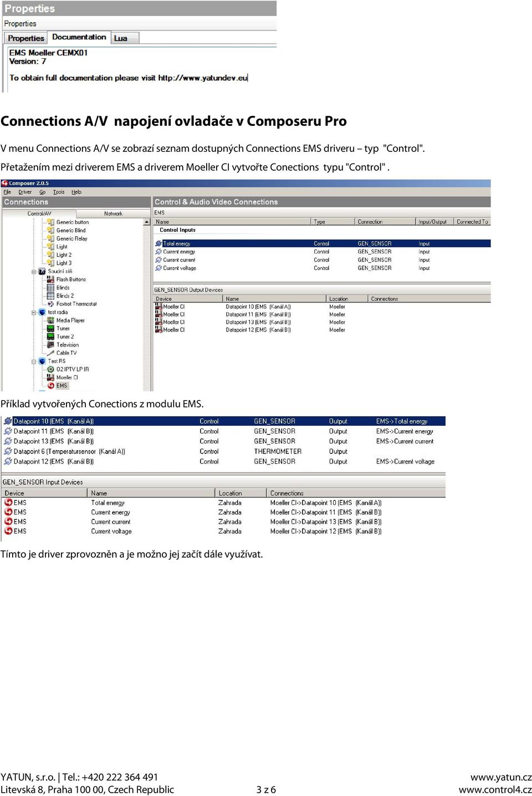The image size is (532, 796).
Task: Open the Go menu
Action: tap(42, 192)
